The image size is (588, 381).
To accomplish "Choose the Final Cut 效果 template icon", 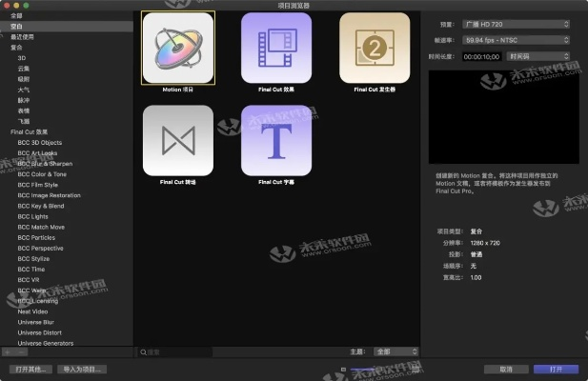I will click(276, 49).
